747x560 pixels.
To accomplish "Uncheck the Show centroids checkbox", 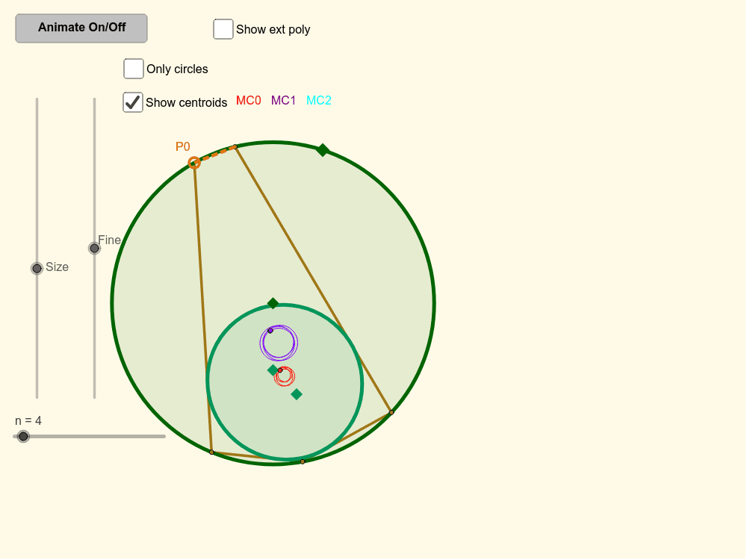I will point(133,102).
